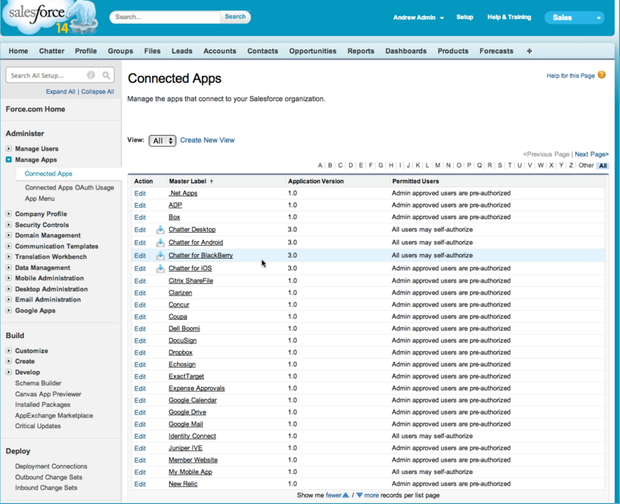This screenshot has width=620, height=504.
Task: Filter the list by letter C
Action: pyautogui.click(x=340, y=165)
